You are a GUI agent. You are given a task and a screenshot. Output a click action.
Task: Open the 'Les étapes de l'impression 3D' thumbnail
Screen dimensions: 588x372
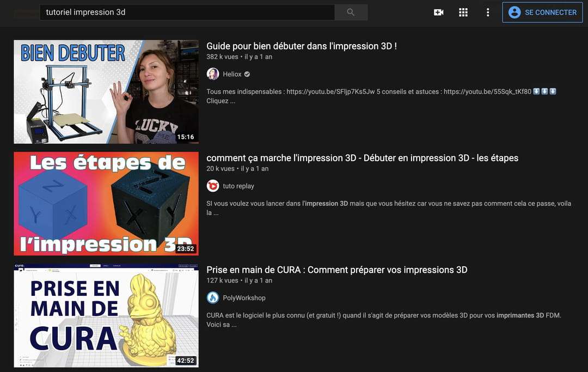(106, 204)
